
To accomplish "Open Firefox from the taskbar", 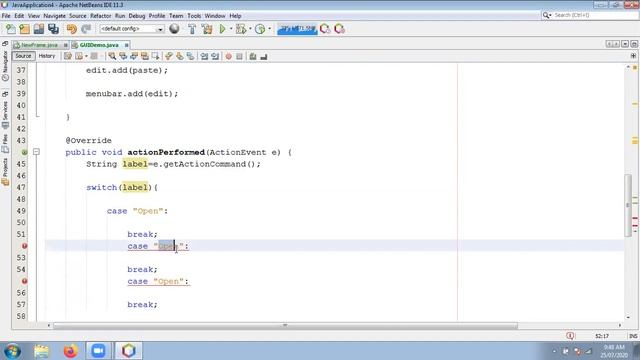I will pyautogui.click(x=70, y=351).
